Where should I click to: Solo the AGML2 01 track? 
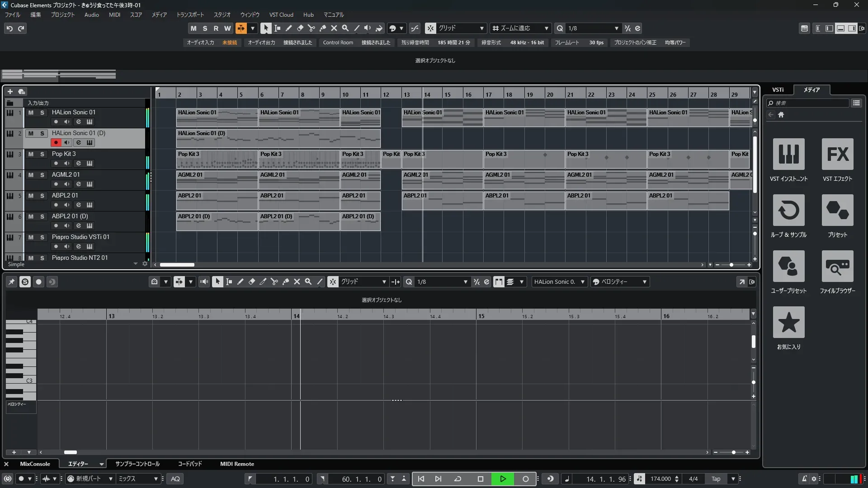tap(42, 175)
